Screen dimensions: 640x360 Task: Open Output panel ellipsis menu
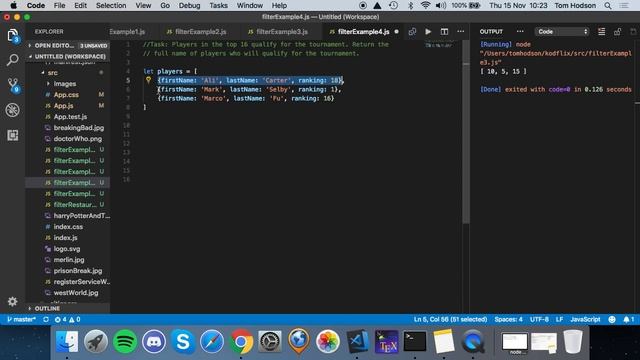click(x=520, y=31)
